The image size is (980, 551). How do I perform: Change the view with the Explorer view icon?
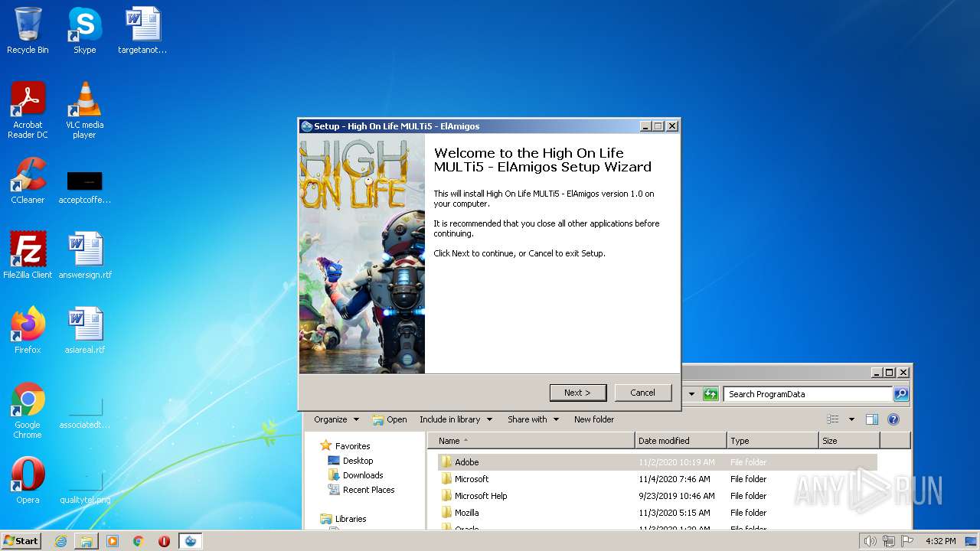click(x=833, y=419)
